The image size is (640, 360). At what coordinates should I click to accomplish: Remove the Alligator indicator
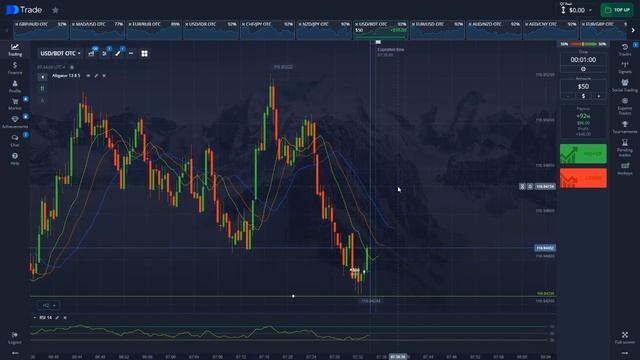tap(104, 76)
